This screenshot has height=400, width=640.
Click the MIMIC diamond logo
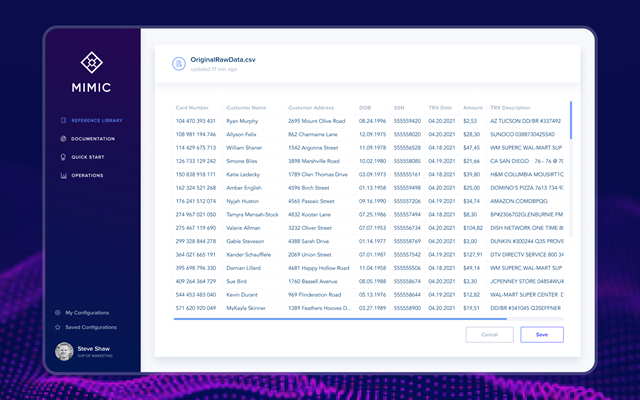tap(91, 62)
